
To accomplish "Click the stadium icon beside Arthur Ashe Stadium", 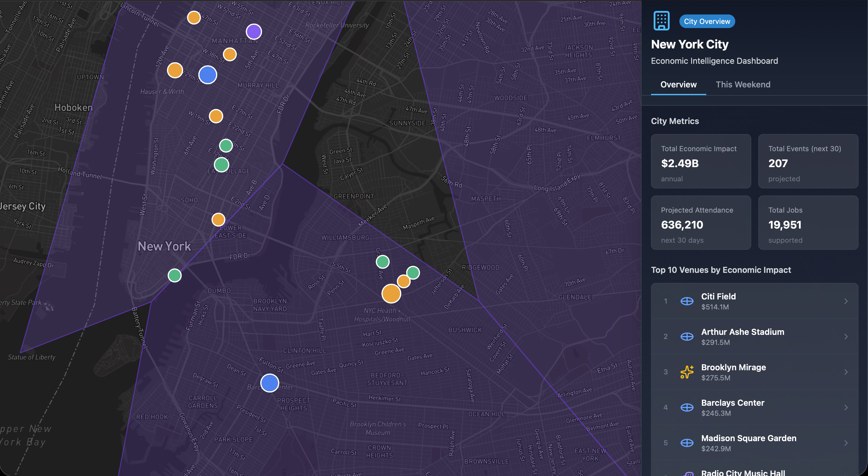I will (x=687, y=336).
